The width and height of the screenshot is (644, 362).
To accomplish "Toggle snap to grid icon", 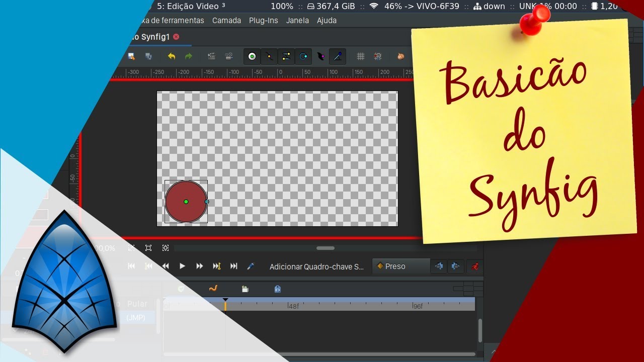I will point(378,56).
